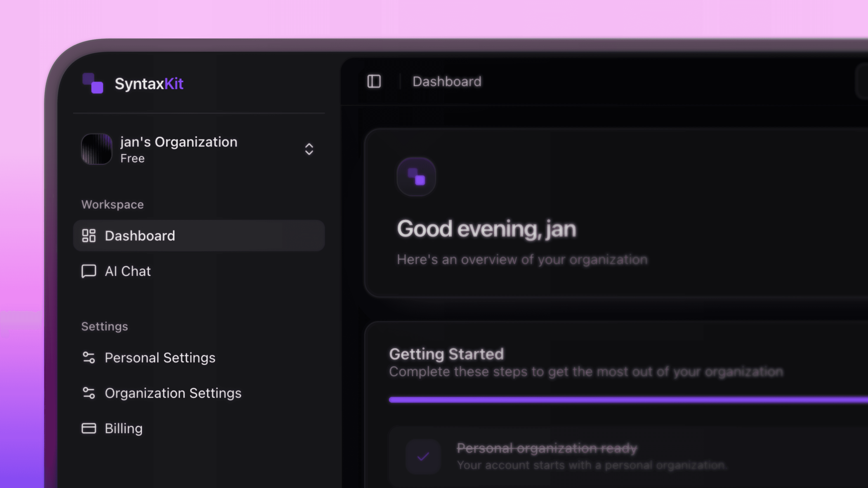
Task: Click the SyntaxKit logo icon
Action: tap(93, 83)
